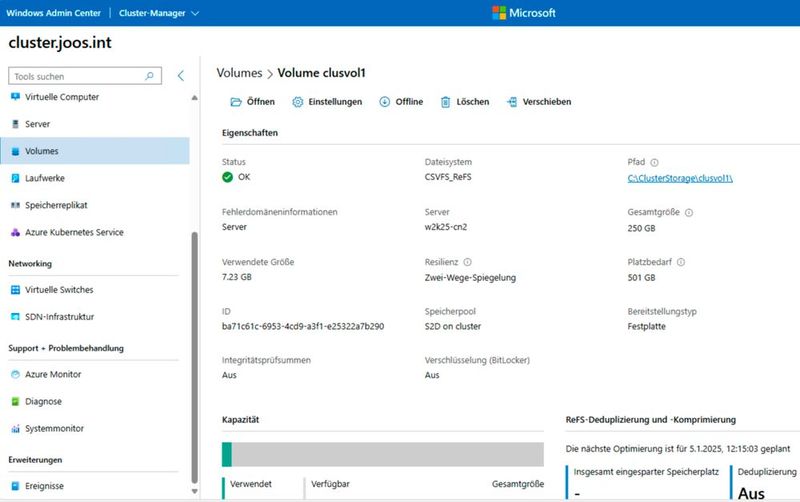
Task: Click the Speicherreplikat icon
Action: (x=15, y=205)
